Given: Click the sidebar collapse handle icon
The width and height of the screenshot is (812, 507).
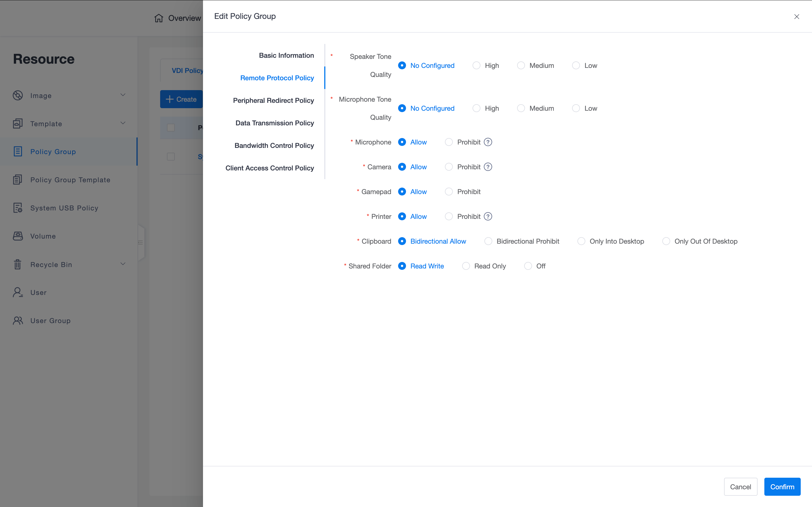Looking at the screenshot, I should pos(141,243).
